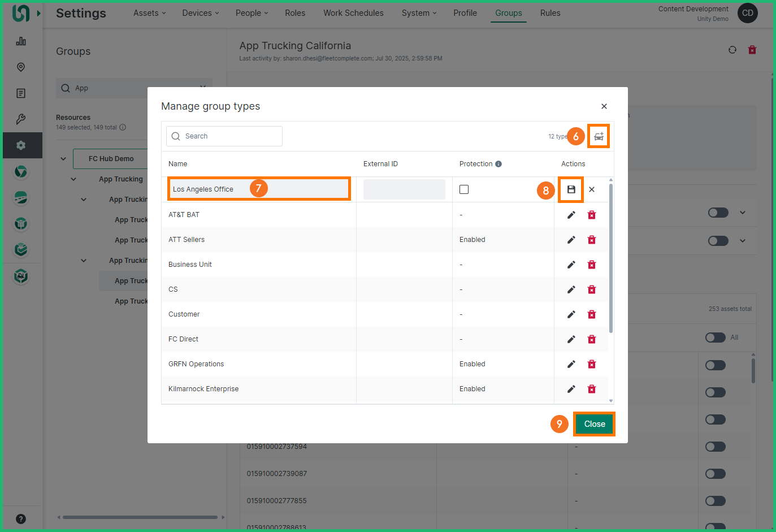Click the add group type icon
Image resolution: width=776 pixels, height=532 pixels.
(599, 136)
